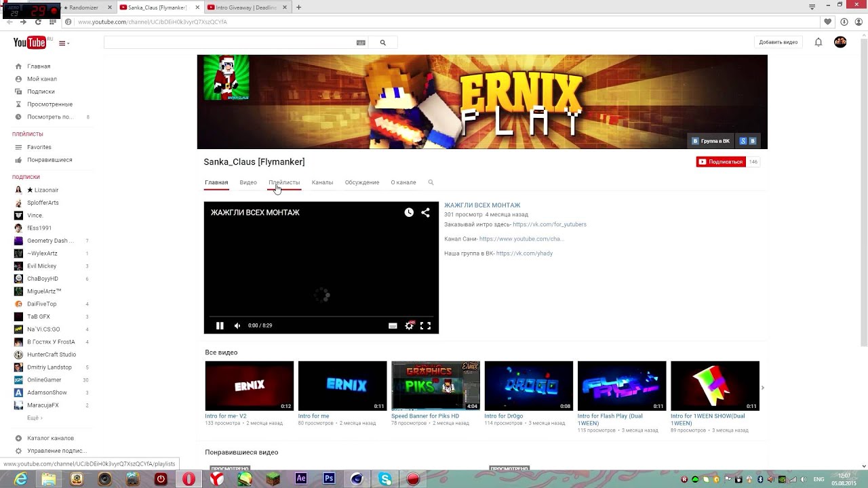The height and width of the screenshot is (488, 868).
Task: Open Мой канал in the sidebar
Action: [x=41, y=79]
